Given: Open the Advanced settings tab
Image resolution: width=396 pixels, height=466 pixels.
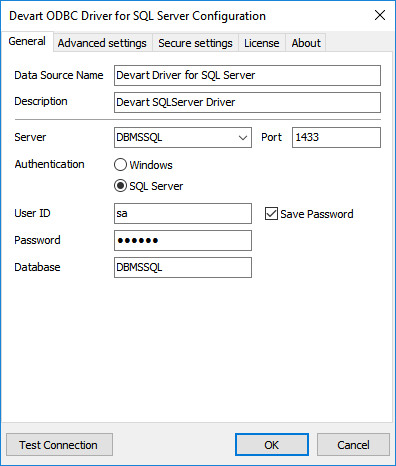Looking at the screenshot, I should click(102, 43).
